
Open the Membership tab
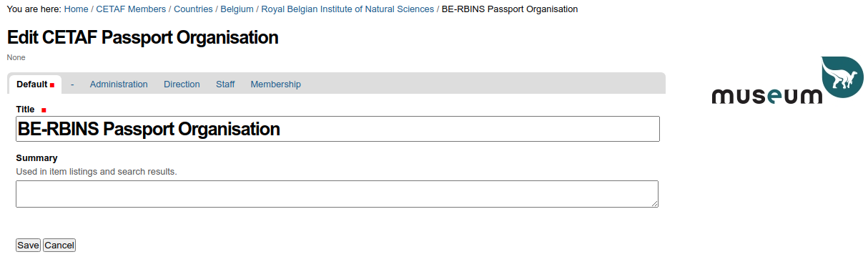(x=275, y=84)
